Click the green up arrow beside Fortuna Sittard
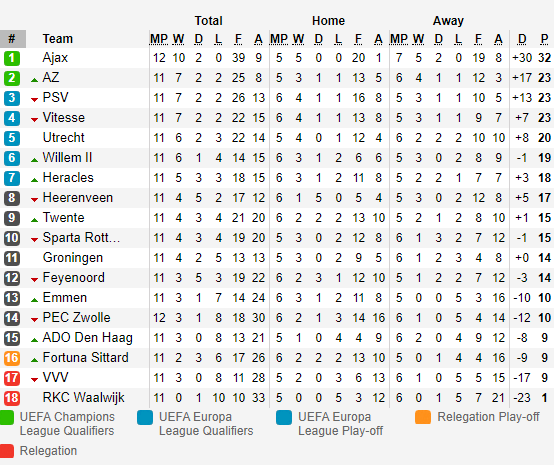 point(34,360)
